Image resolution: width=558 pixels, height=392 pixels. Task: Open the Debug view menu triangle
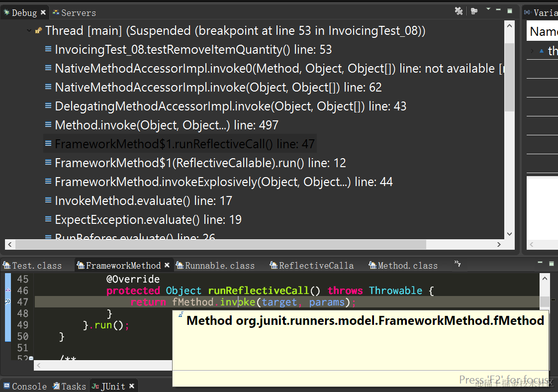click(x=488, y=9)
